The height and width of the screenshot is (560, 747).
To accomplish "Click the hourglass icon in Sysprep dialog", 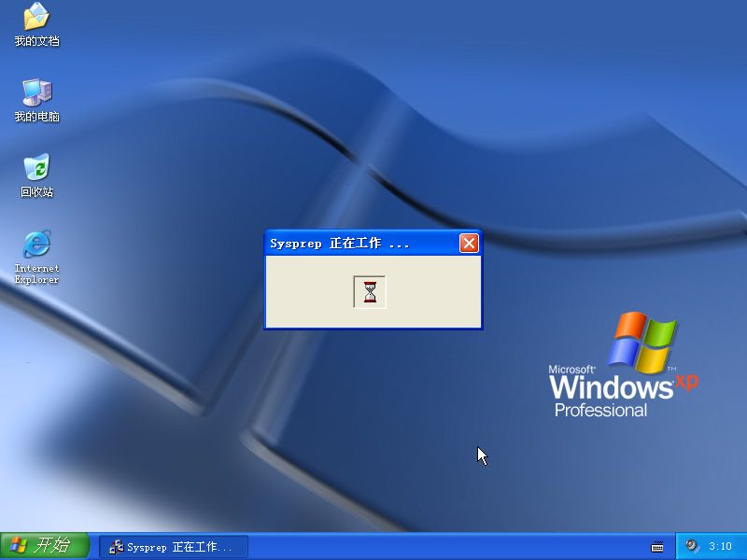I will (370, 292).
